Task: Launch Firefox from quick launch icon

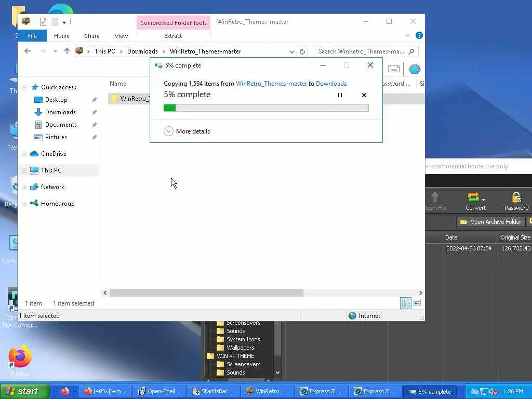Action: [65, 391]
